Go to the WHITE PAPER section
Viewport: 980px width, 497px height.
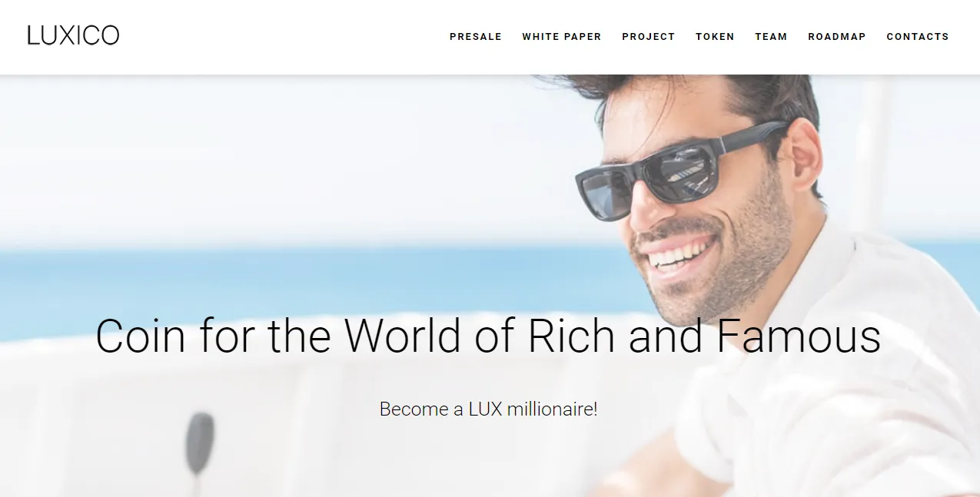[562, 36]
